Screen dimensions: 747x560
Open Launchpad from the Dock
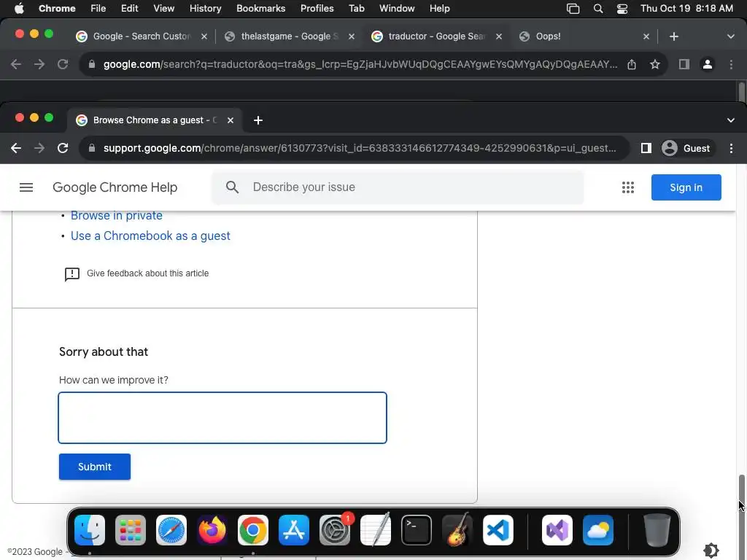click(x=131, y=529)
